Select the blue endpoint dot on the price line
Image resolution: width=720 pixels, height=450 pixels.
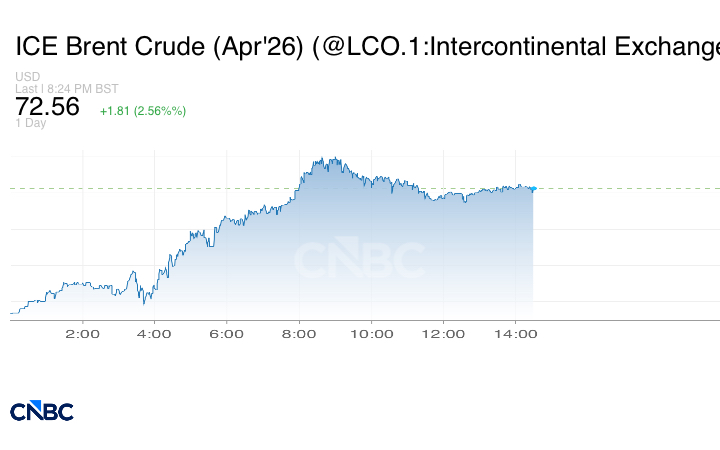(x=533, y=188)
